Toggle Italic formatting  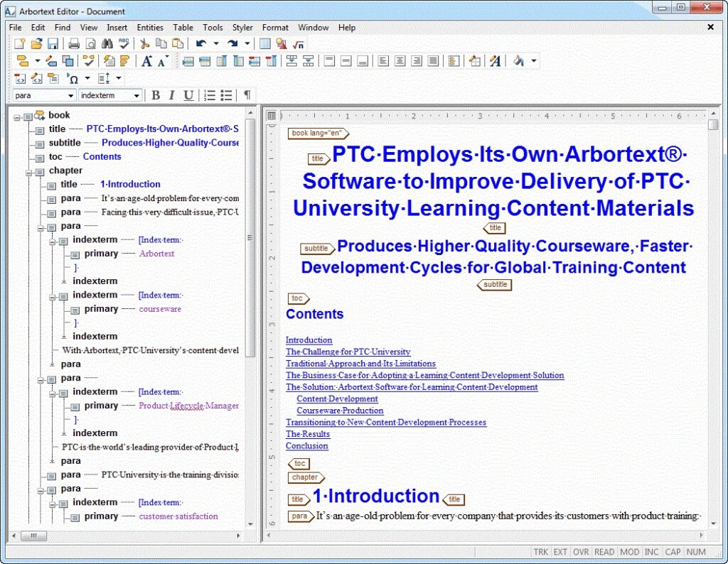pyautogui.click(x=172, y=96)
